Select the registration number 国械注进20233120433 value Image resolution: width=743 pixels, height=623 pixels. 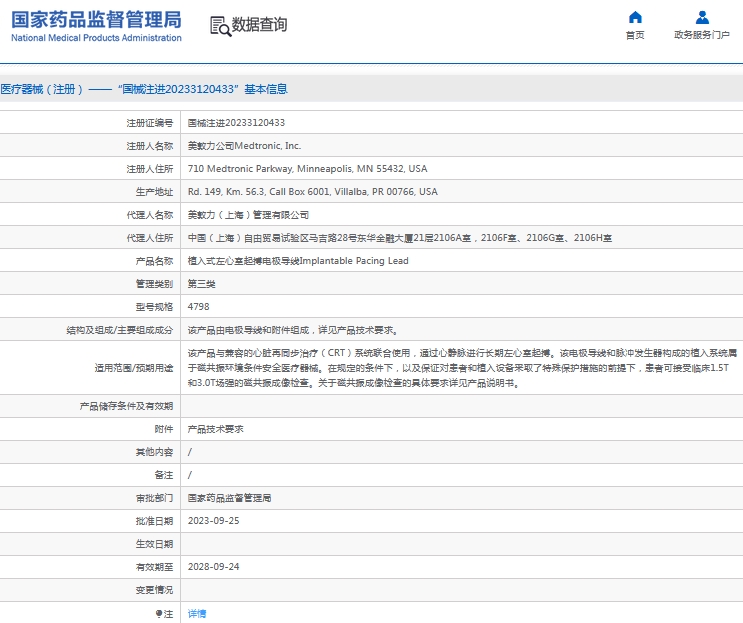(236, 123)
